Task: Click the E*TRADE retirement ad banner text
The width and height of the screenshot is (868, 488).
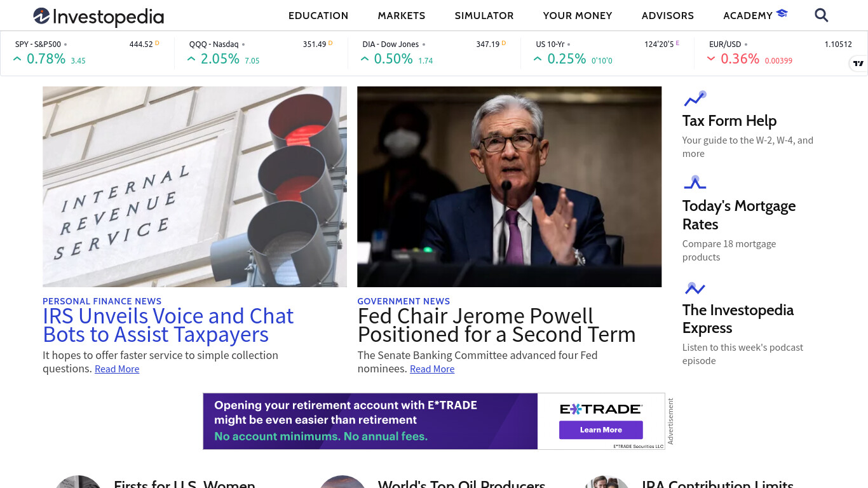Action: click(x=346, y=421)
